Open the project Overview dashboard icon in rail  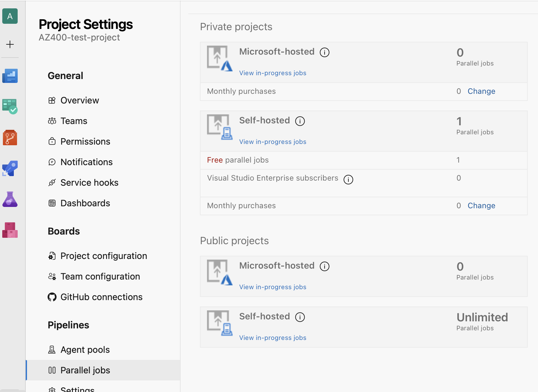[10, 76]
